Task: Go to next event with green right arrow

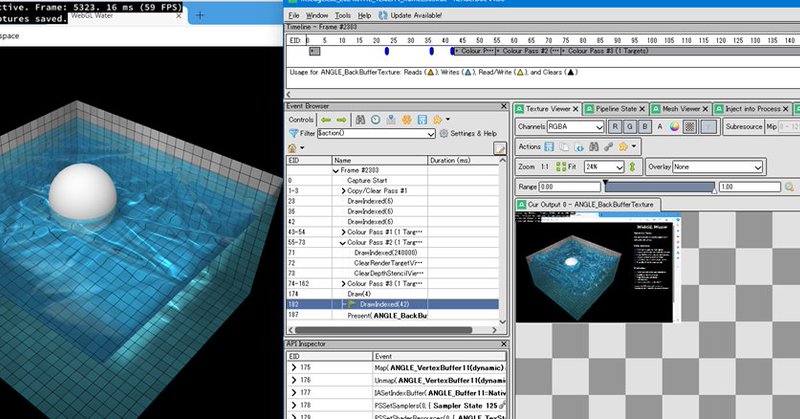Action: (x=341, y=119)
